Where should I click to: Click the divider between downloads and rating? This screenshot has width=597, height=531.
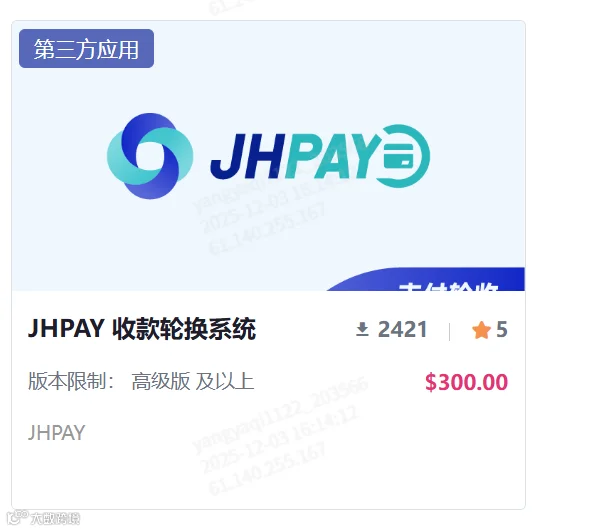pos(450,332)
